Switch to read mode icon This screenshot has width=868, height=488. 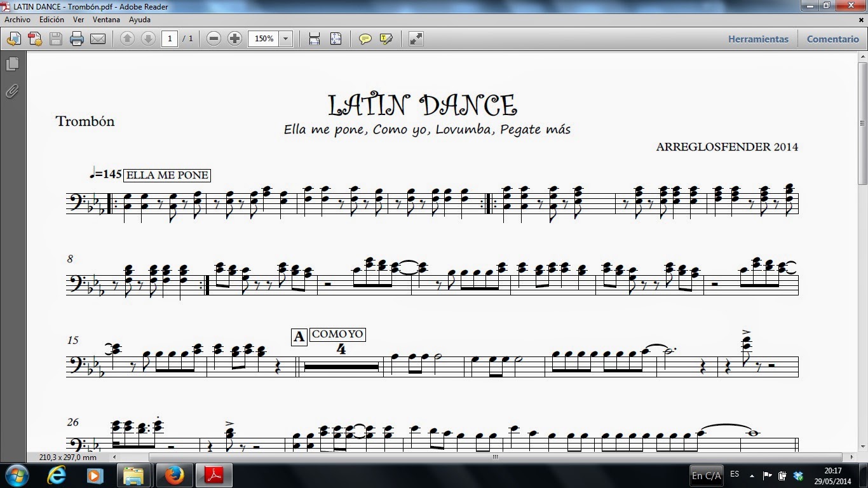(416, 39)
